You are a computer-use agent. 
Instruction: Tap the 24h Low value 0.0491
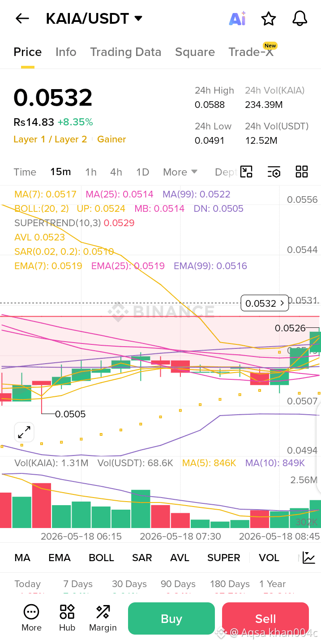(210, 141)
